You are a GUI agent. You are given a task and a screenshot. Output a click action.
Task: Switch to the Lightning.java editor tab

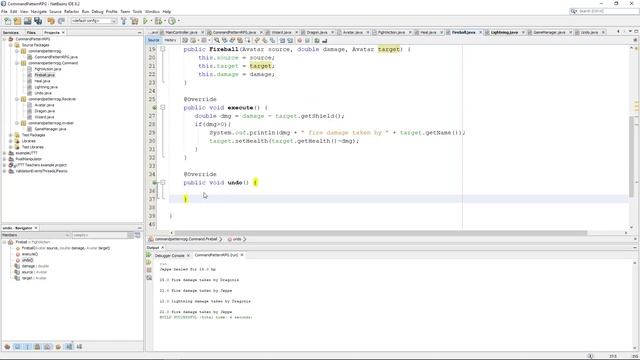(x=504, y=32)
